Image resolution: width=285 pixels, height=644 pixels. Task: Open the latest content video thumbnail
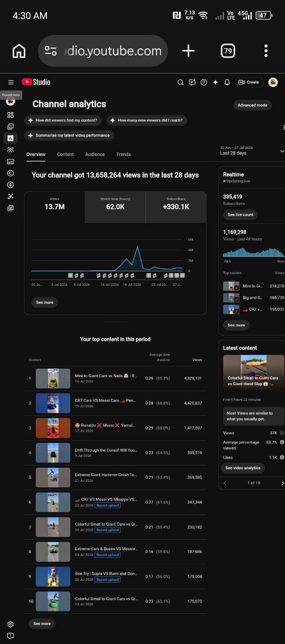[x=254, y=372]
